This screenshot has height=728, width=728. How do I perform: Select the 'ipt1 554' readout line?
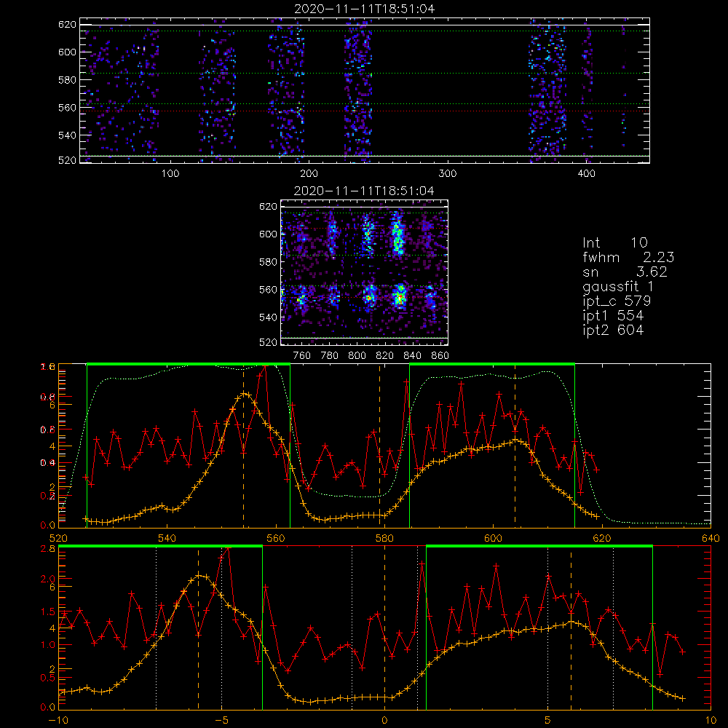(x=613, y=316)
